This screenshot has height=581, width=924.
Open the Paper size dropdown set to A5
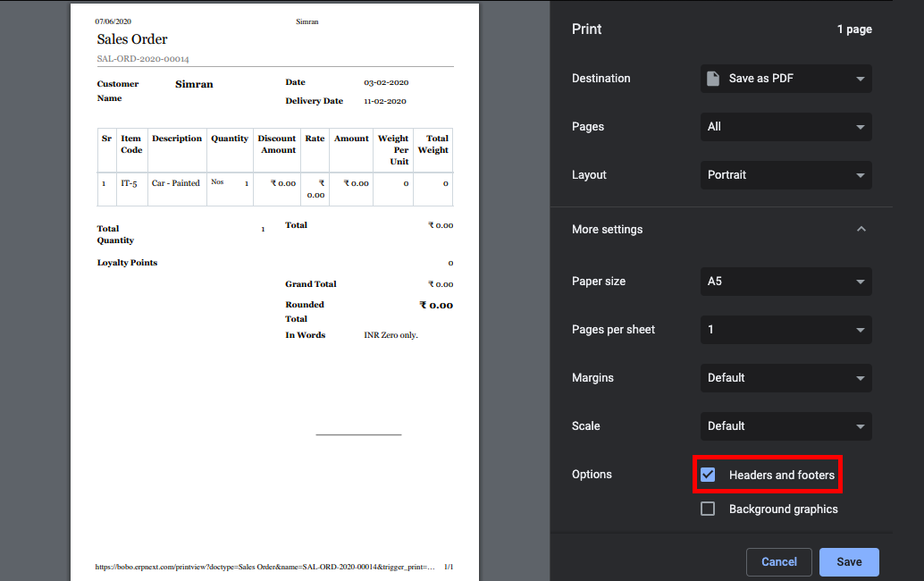(x=785, y=281)
